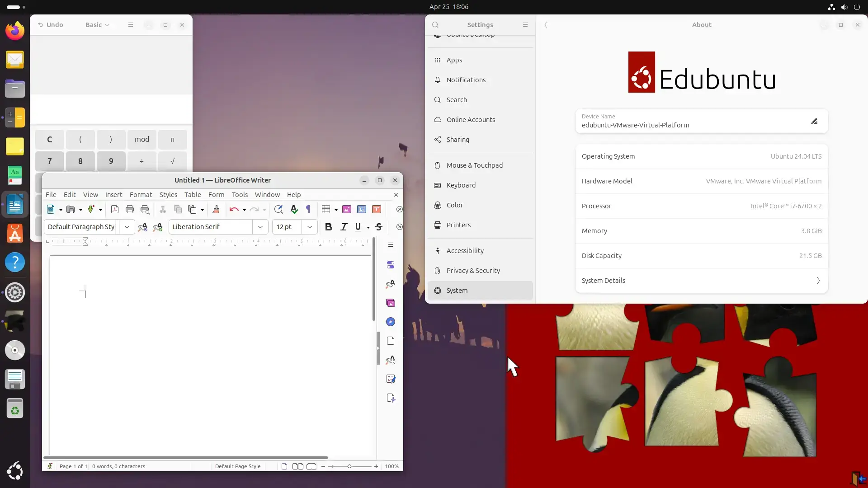Insert a chart via the blue chart icon

point(362,209)
